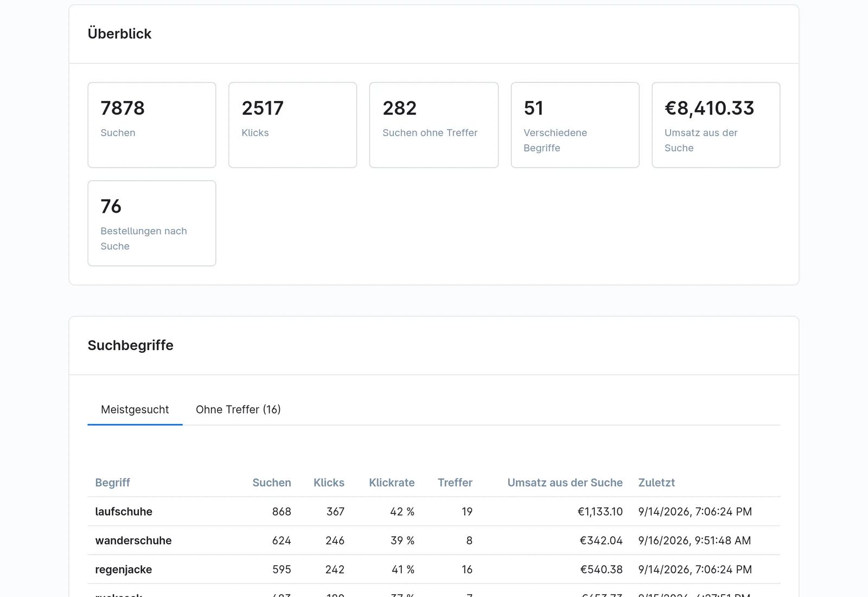
Task: Click the €1,133.10 revenue cell
Action: (x=600, y=512)
